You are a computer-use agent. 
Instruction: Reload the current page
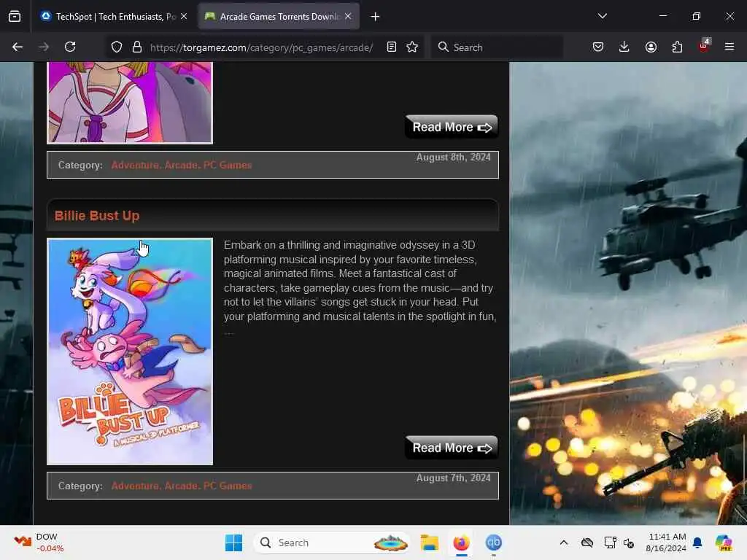pos(70,47)
